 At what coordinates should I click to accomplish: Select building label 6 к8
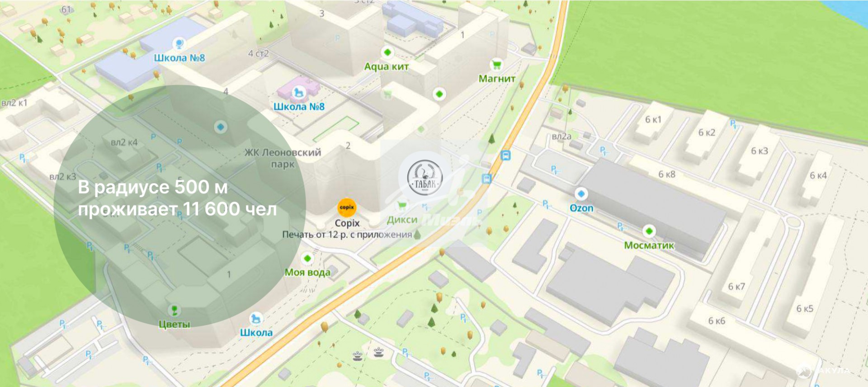coord(667,174)
